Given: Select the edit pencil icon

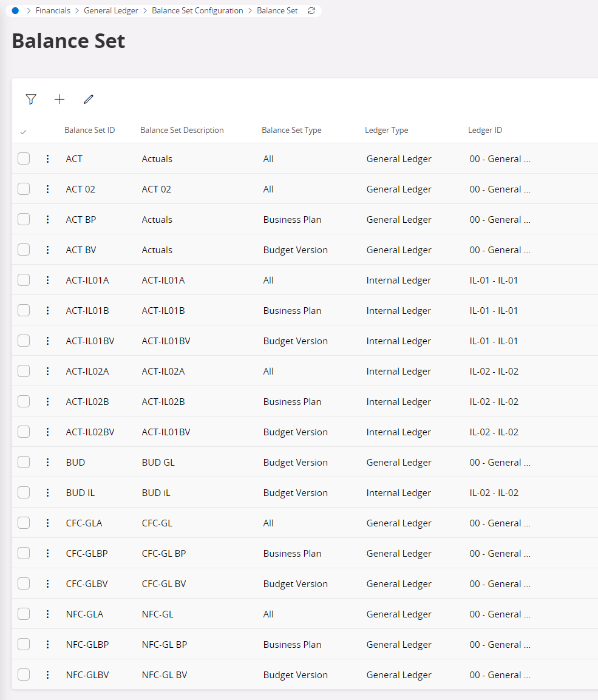Looking at the screenshot, I should [x=88, y=99].
